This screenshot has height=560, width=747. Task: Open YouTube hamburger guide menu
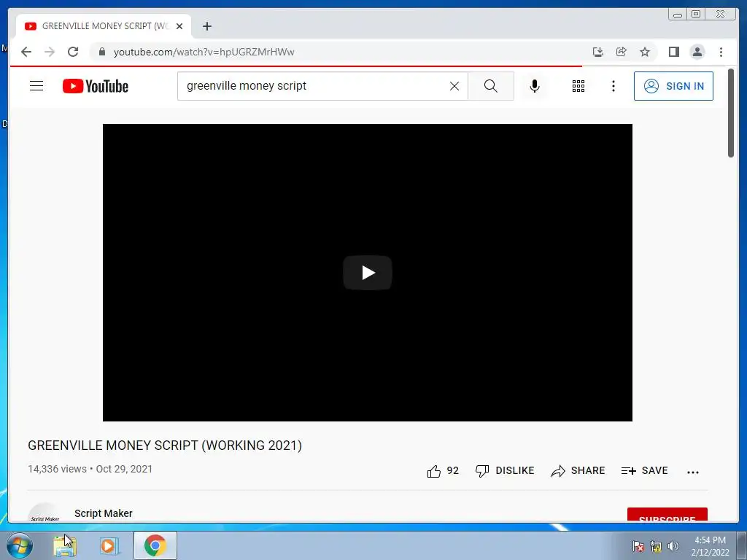click(x=36, y=86)
